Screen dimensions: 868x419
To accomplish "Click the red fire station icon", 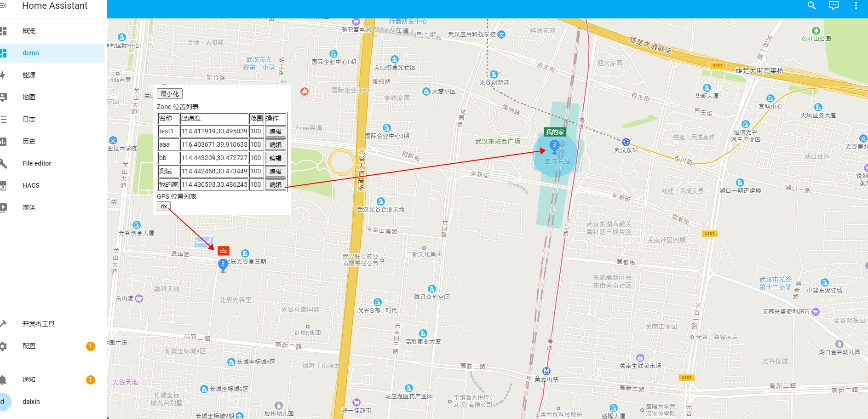I will (x=305, y=92).
